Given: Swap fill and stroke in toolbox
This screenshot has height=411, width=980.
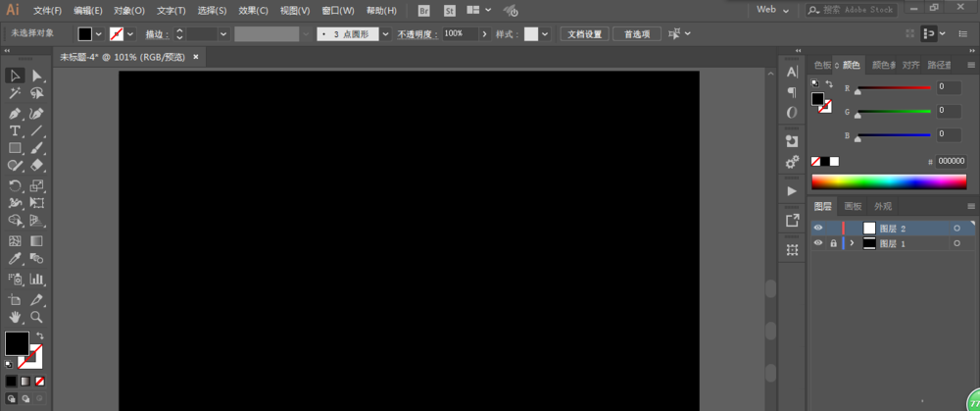Looking at the screenshot, I should coord(40,335).
